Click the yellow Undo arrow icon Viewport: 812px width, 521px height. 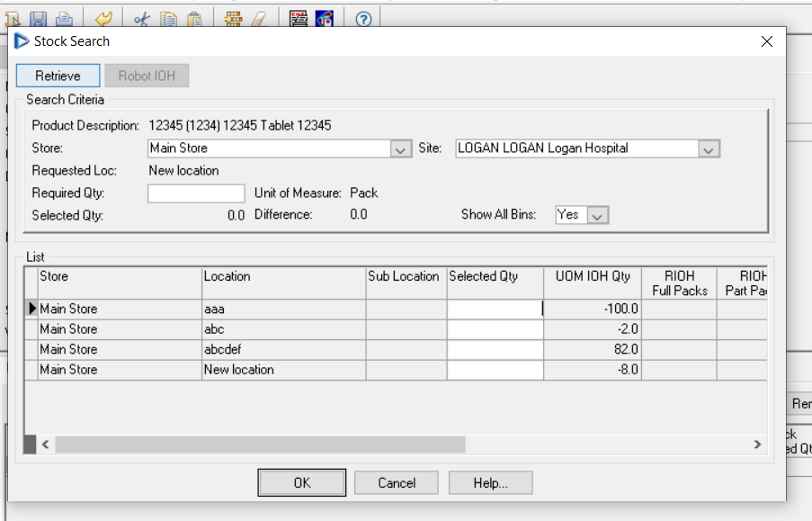pyautogui.click(x=103, y=18)
